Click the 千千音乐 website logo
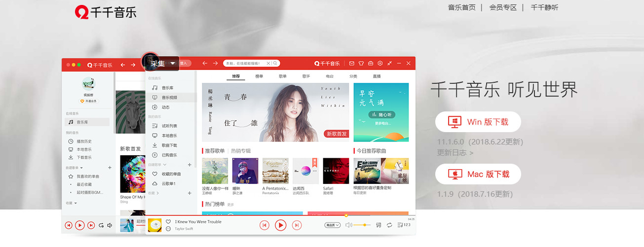This screenshot has width=644, height=247. [x=106, y=12]
